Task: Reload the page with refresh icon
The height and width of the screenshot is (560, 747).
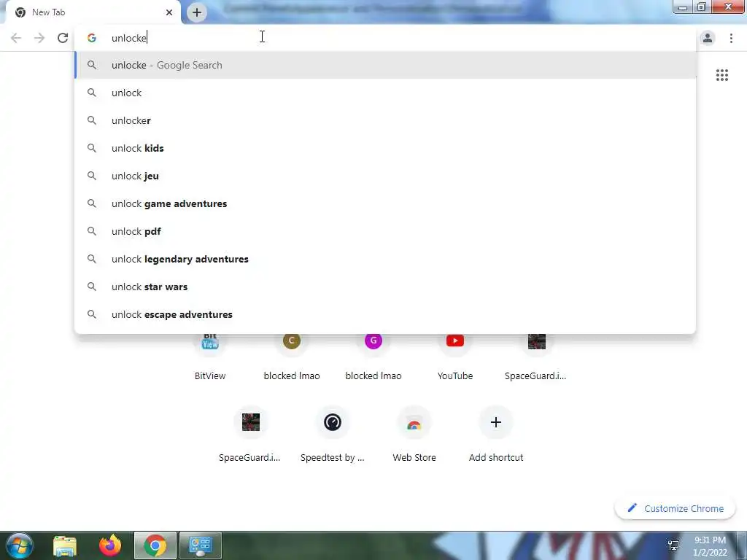Action: (x=63, y=38)
